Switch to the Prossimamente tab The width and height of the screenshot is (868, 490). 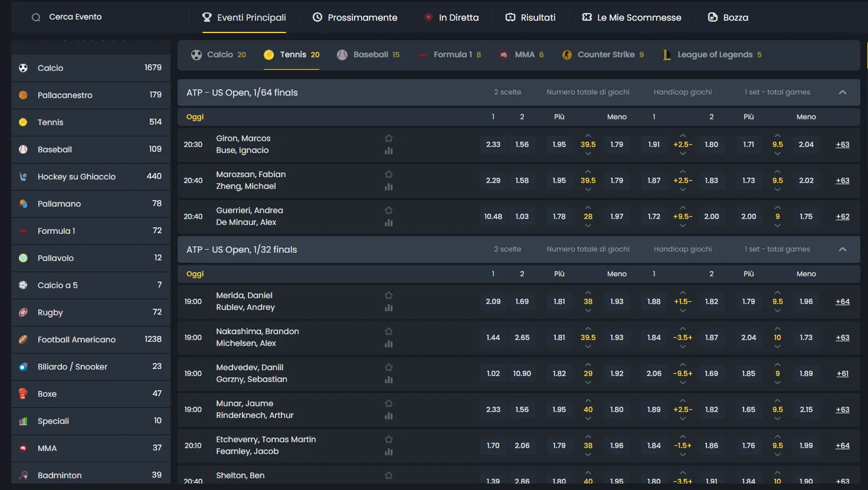click(355, 18)
